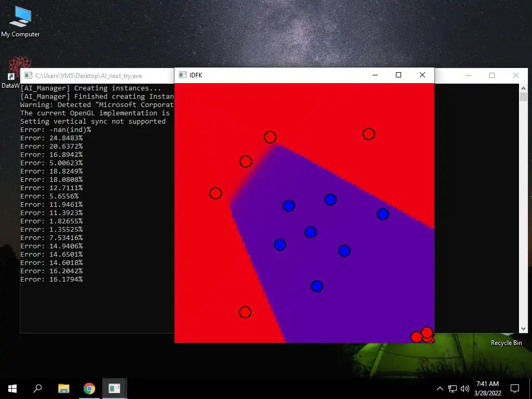Open the volume speaker tray icon

point(465,389)
